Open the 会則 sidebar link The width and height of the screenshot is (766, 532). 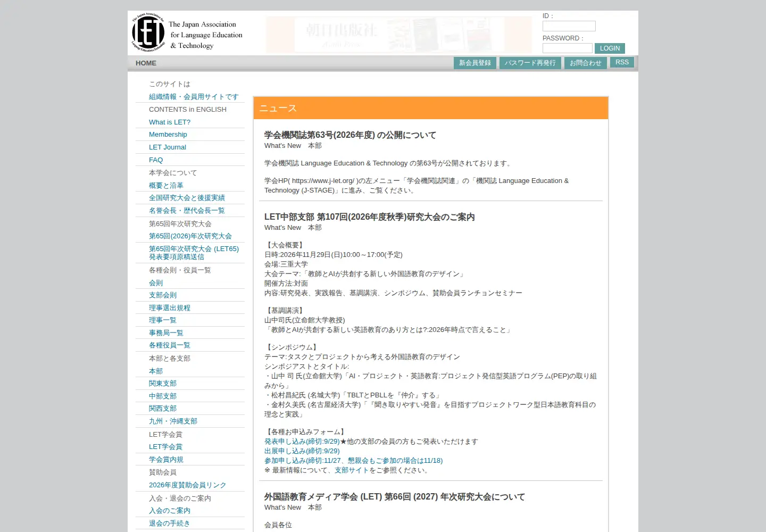[156, 283]
